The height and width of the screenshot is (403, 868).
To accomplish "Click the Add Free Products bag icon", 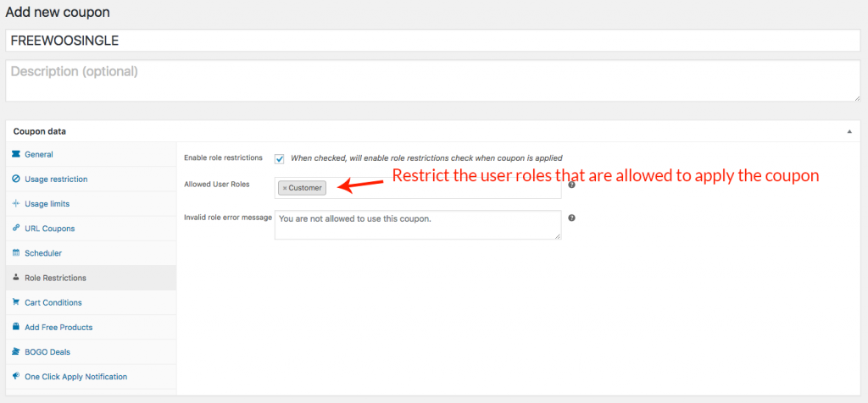I will [15, 328].
